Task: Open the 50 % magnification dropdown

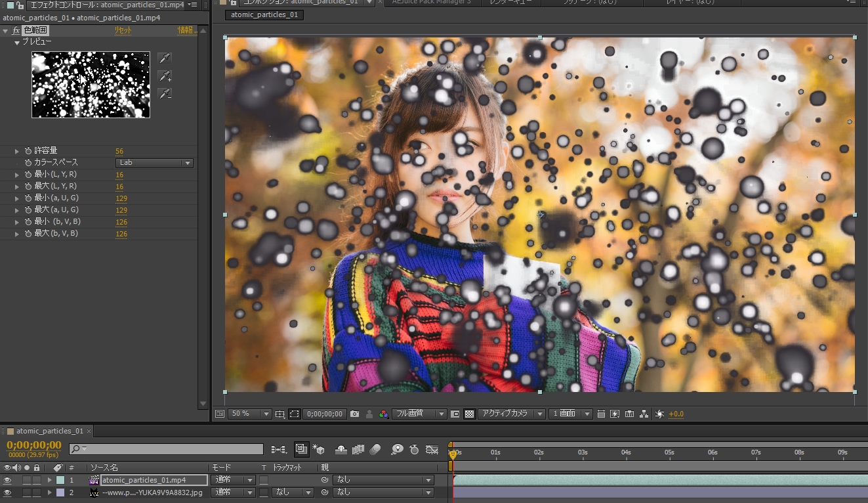Action: click(249, 414)
